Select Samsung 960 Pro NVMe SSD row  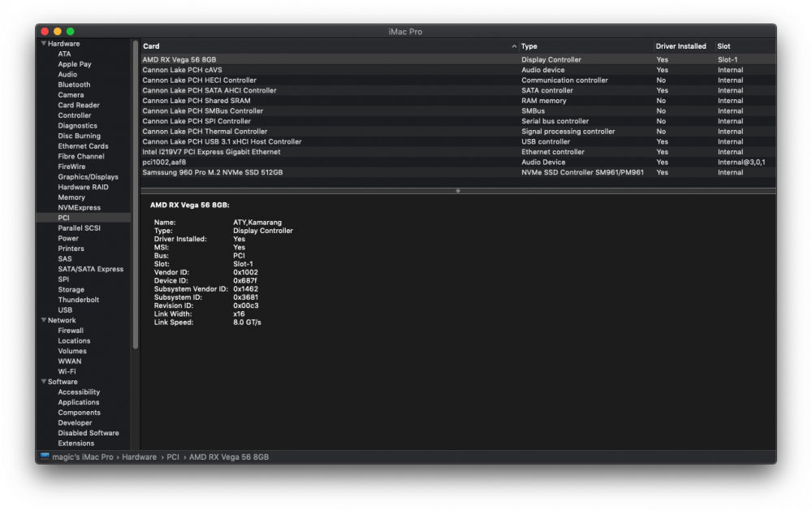point(458,172)
